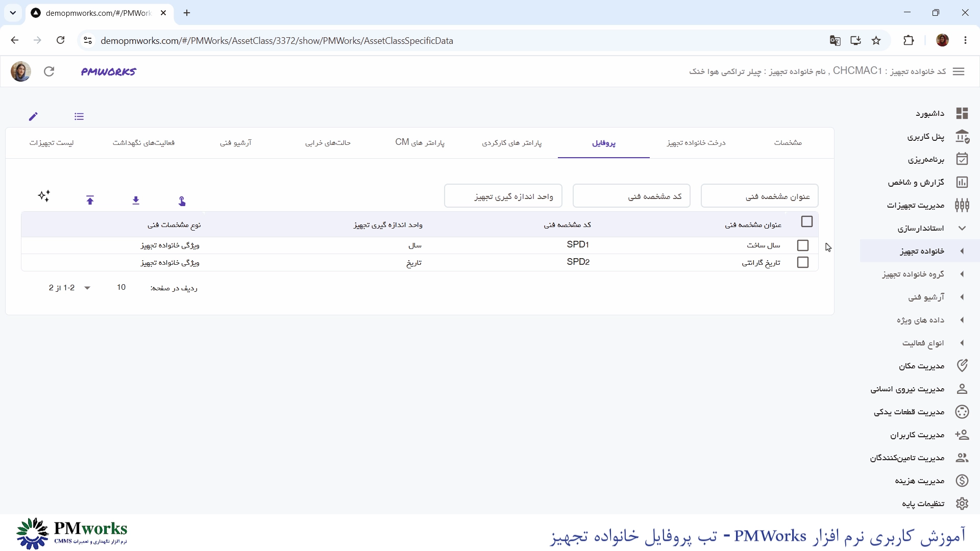
Task: Open تنظیمات پایه settings in sidebar
Action: point(935,504)
